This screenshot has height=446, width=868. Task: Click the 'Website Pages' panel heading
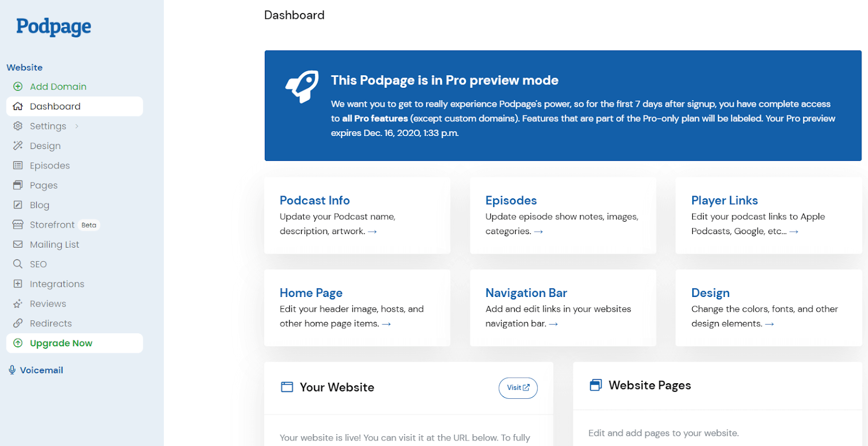tap(649, 385)
